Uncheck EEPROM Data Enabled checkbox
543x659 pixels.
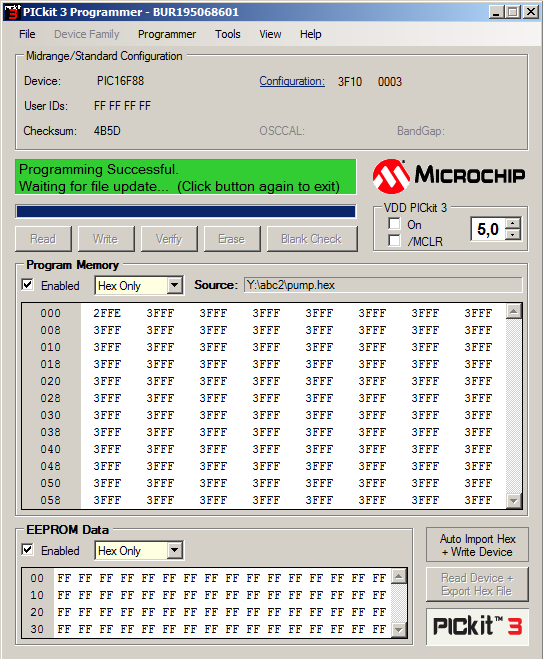coord(27,550)
